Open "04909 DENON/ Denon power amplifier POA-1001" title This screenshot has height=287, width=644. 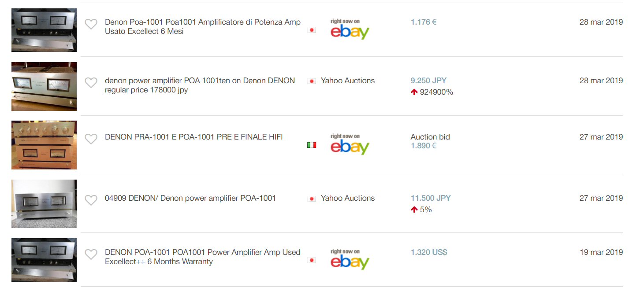tap(190, 198)
